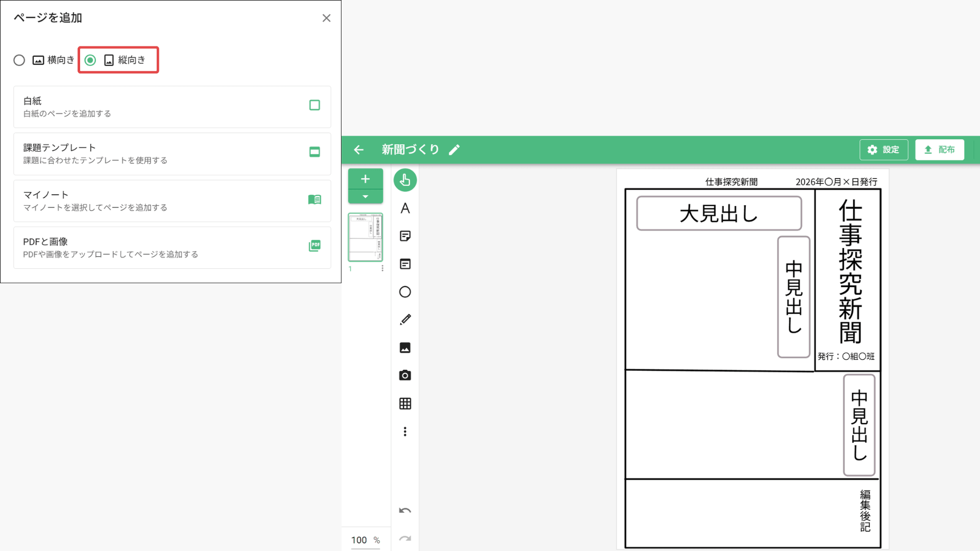Select the 横向き landscape radio button

pyautogui.click(x=19, y=60)
